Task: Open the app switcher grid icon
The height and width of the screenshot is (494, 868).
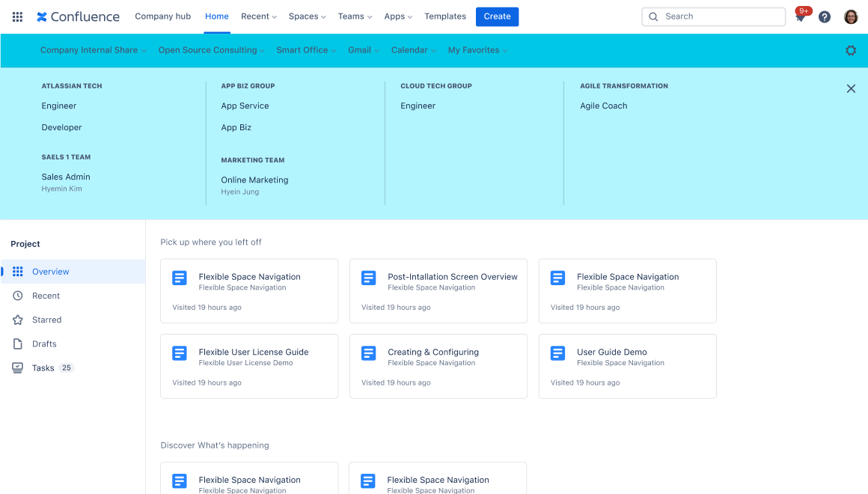Action: (x=17, y=16)
